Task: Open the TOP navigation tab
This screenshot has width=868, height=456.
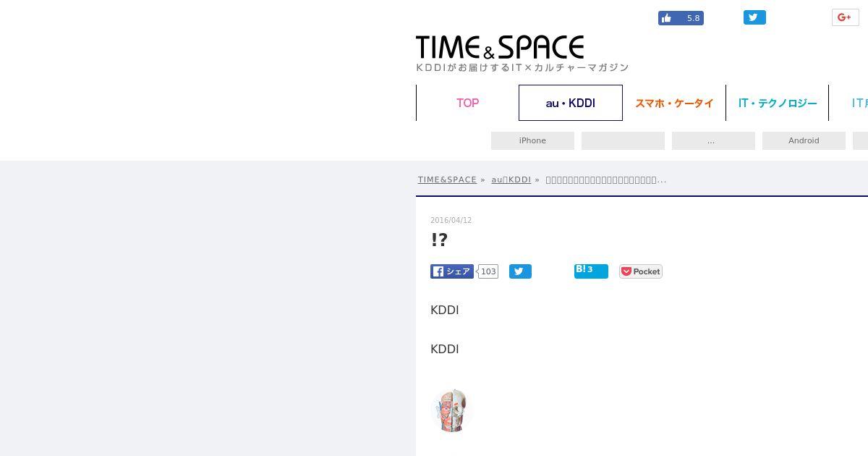Action: [467, 103]
